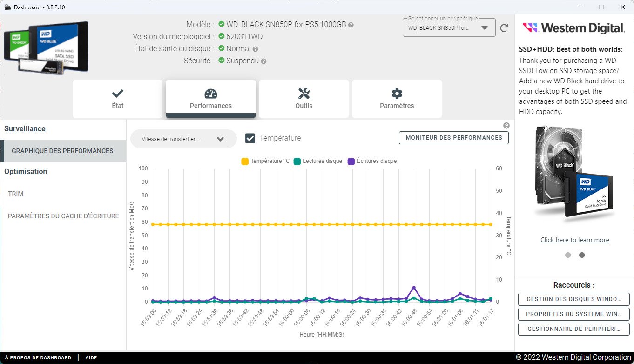Click the green check beside Modèle

click(222, 24)
